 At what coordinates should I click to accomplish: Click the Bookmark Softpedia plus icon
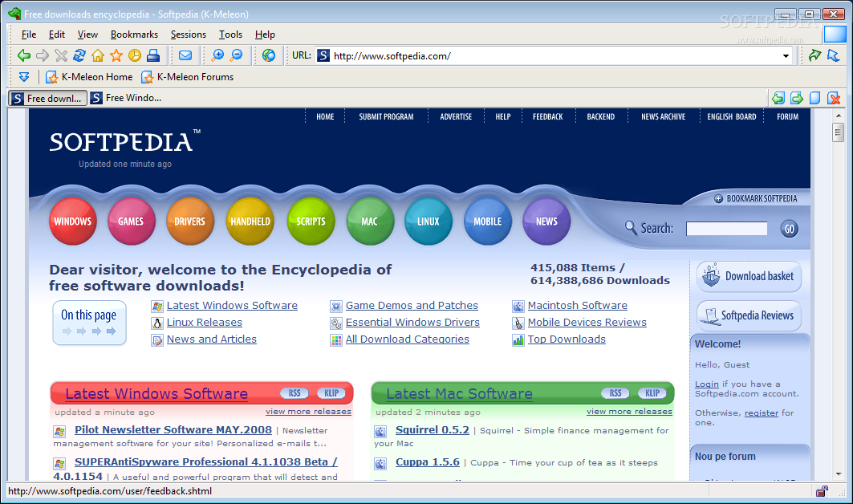(x=718, y=199)
